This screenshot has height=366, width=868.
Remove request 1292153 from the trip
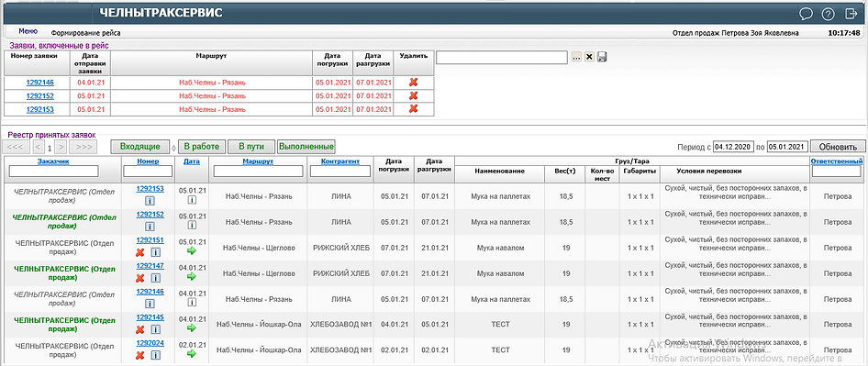pos(413,108)
